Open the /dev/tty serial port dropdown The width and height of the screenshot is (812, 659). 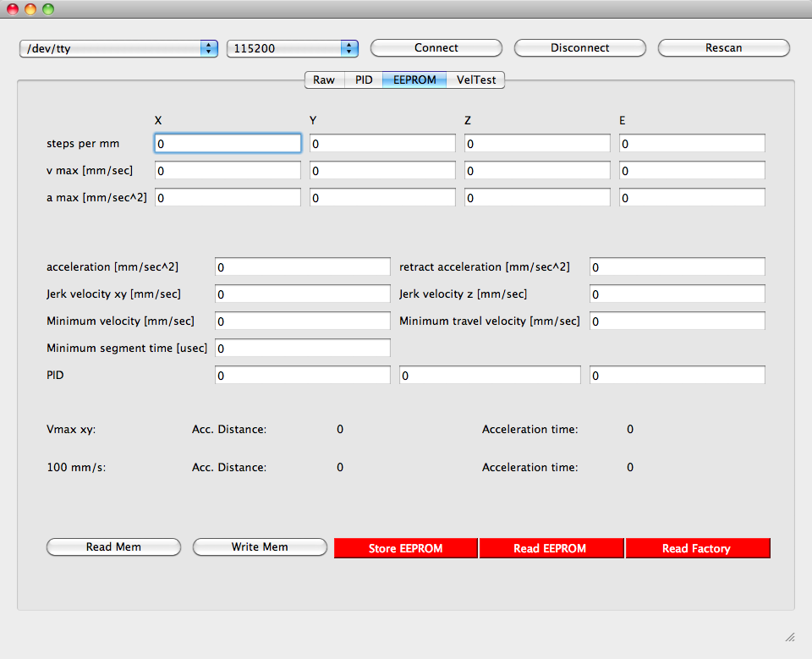point(118,49)
